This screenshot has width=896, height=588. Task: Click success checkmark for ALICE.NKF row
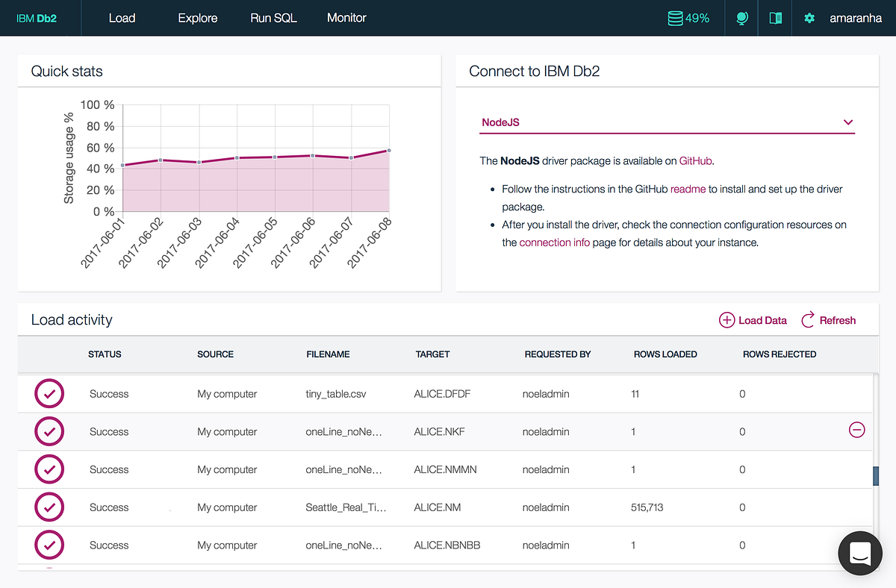click(49, 431)
